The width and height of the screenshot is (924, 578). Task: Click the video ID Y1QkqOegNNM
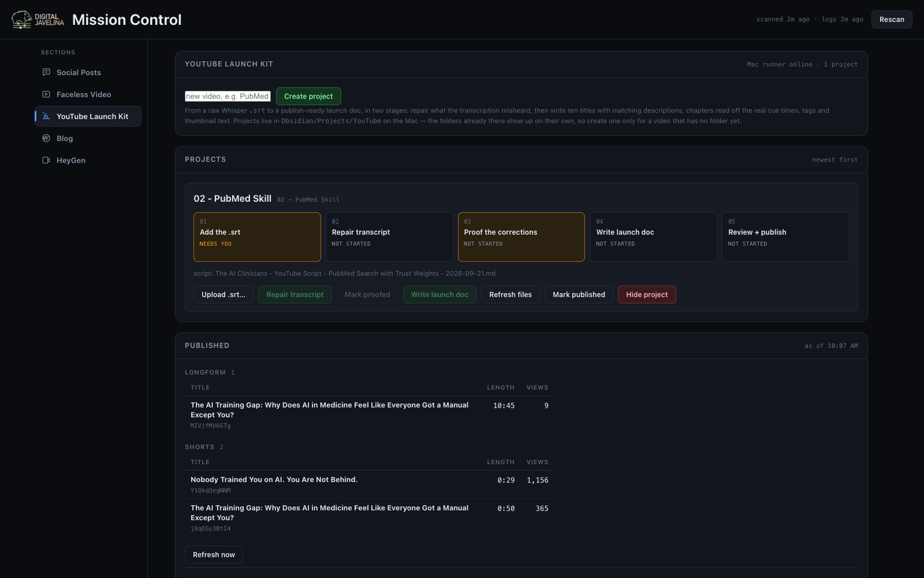click(x=210, y=491)
